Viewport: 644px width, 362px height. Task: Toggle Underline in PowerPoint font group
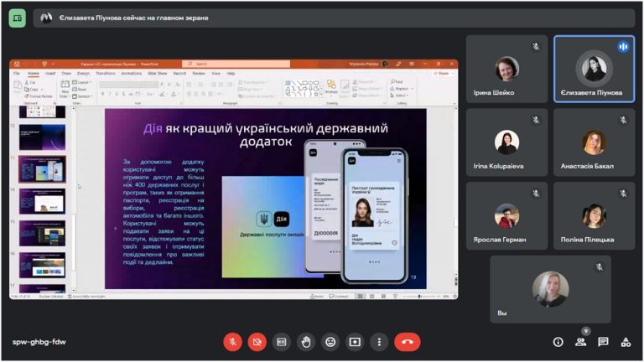pos(117,94)
